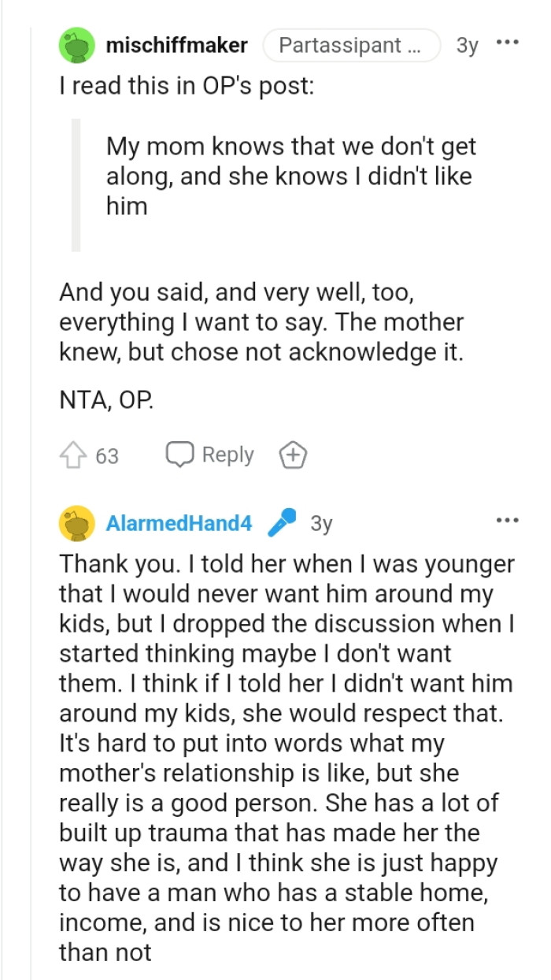
Task: Click the overflow dots icon on AlarmedHand4's comment
Action: [x=508, y=518]
